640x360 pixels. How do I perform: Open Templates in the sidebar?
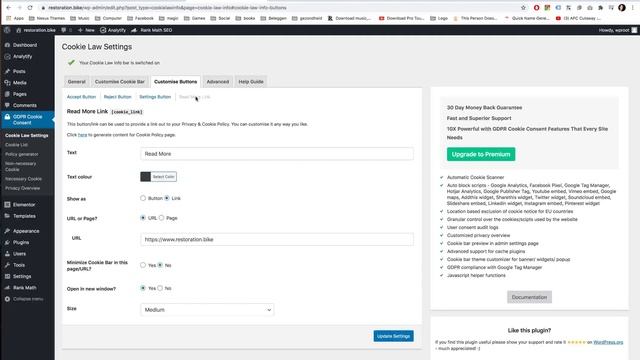coord(24,216)
